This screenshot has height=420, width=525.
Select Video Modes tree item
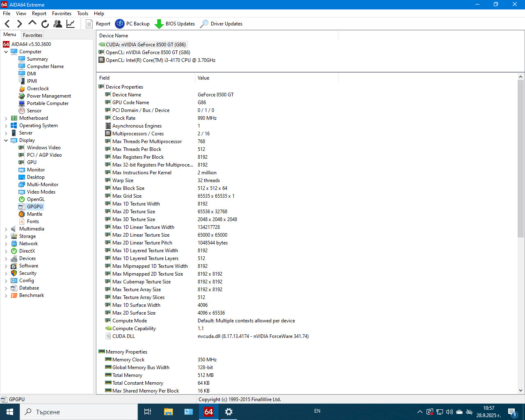coord(41,192)
